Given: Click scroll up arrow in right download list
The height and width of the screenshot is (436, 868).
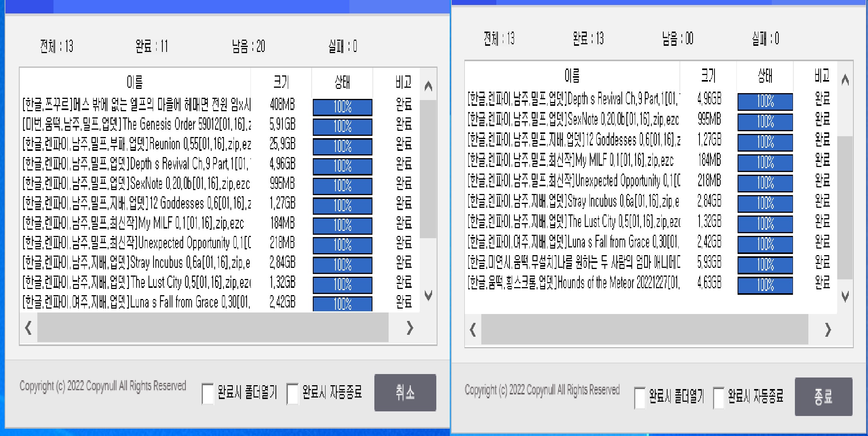Looking at the screenshot, I should click(845, 80).
